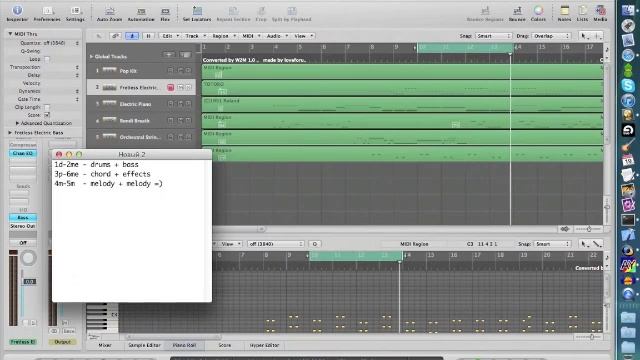
Task: Switch to the Mixer tab
Action: (x=104, y=345)
